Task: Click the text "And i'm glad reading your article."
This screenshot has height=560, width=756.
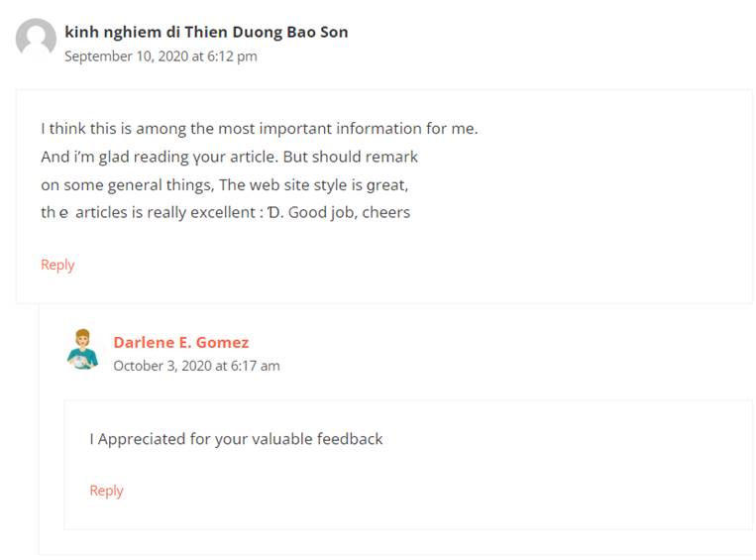Action: (x=161, y=157)
